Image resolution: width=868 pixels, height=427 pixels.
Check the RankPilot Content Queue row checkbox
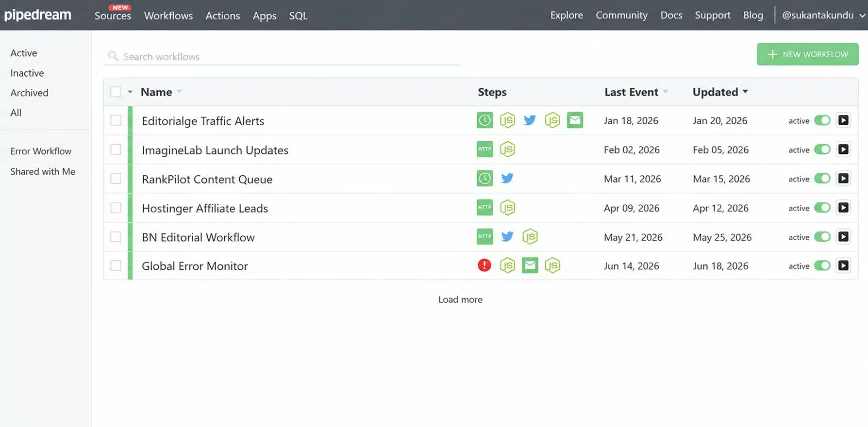(116, 179)
